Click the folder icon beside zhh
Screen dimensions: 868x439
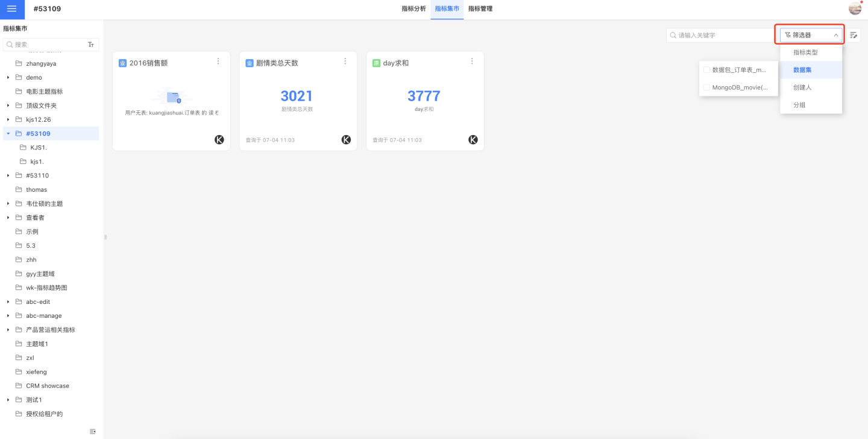tap(19, 260)
